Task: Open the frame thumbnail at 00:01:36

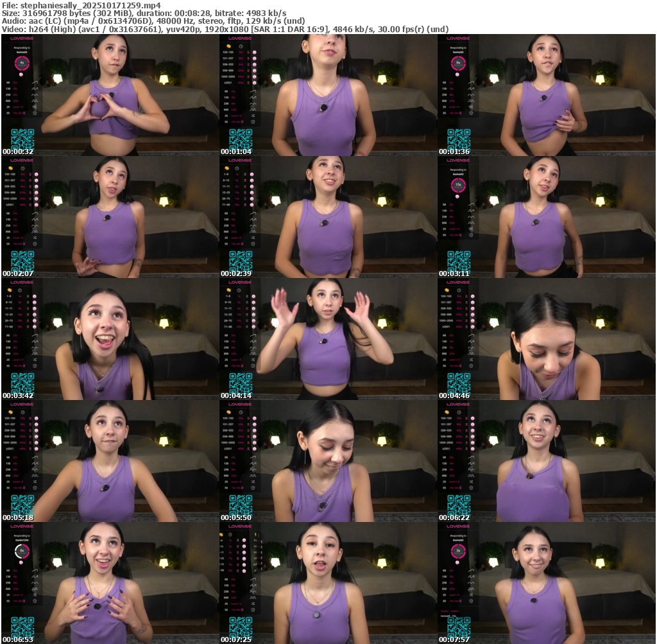Action: click(x=547, y=95)
